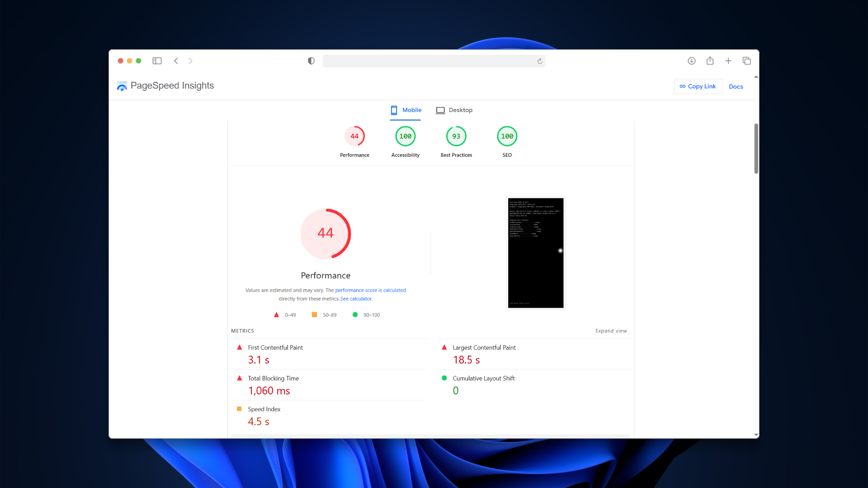868x488 pixels.
Task: Expand view of the metrics section
Action: (x=611, y=331)
